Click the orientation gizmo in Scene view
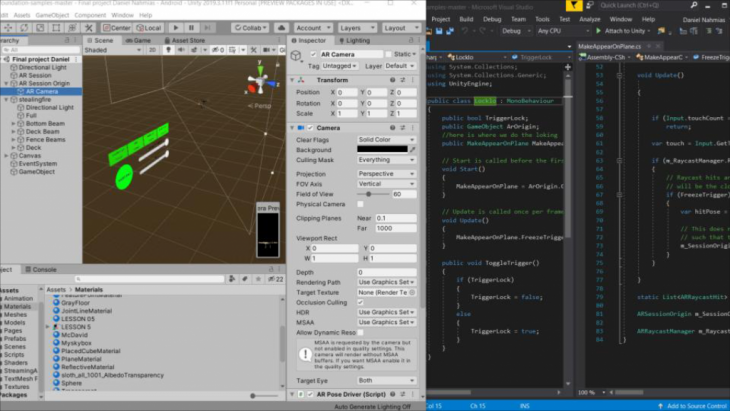This screenshot has width=730, height=411. point(261,79)
